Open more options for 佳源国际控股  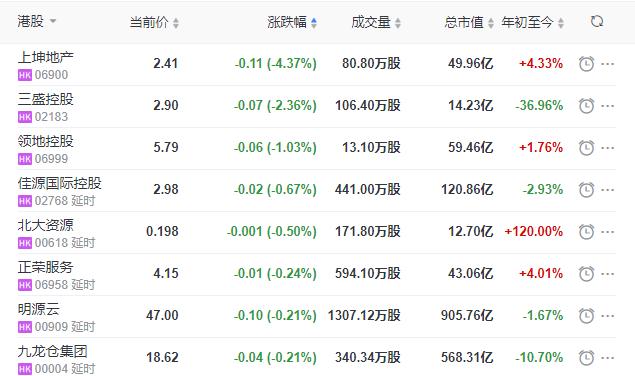[607, 190]
